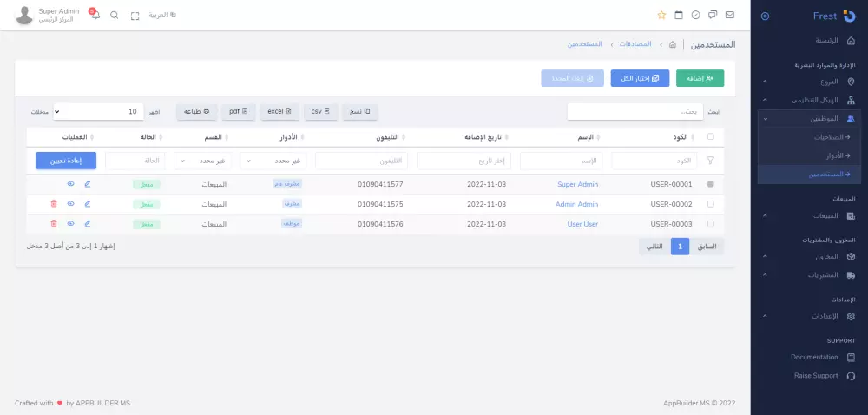Edit Super Admin row pencil icon
The image size is (868, 415).
pos(88,184)
